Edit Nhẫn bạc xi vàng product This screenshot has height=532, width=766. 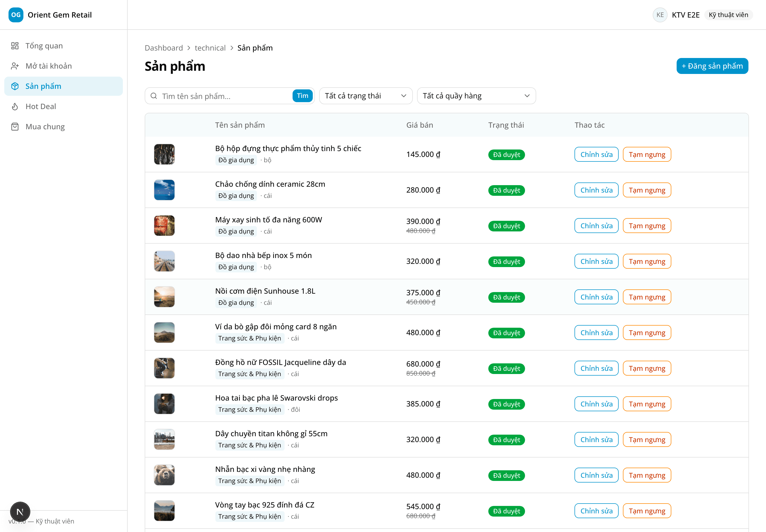click(596, 475)
